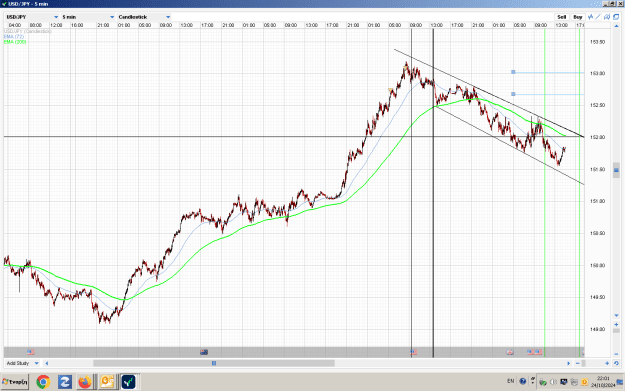Click the price axis scroll down arrow
Screen dimensions: 625x391
coord(616,316)
